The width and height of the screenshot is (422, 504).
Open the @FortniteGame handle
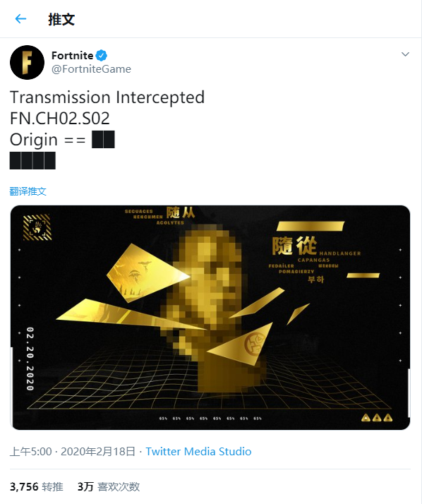tap(91, 69)
